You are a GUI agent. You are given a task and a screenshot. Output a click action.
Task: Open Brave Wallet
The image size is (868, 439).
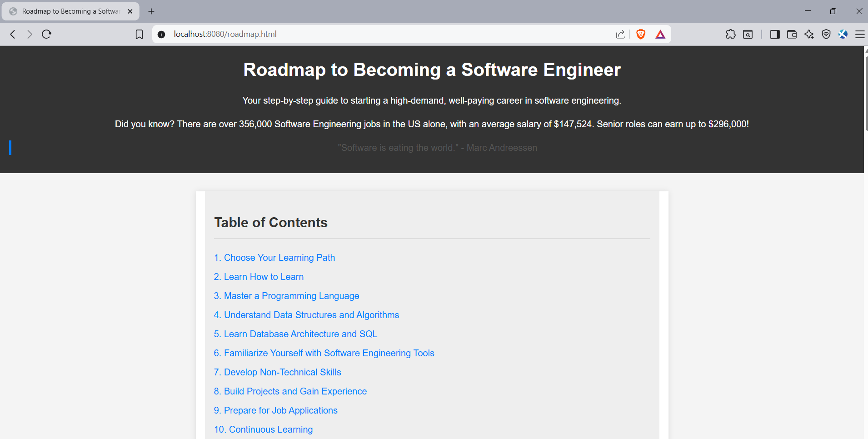792,34
